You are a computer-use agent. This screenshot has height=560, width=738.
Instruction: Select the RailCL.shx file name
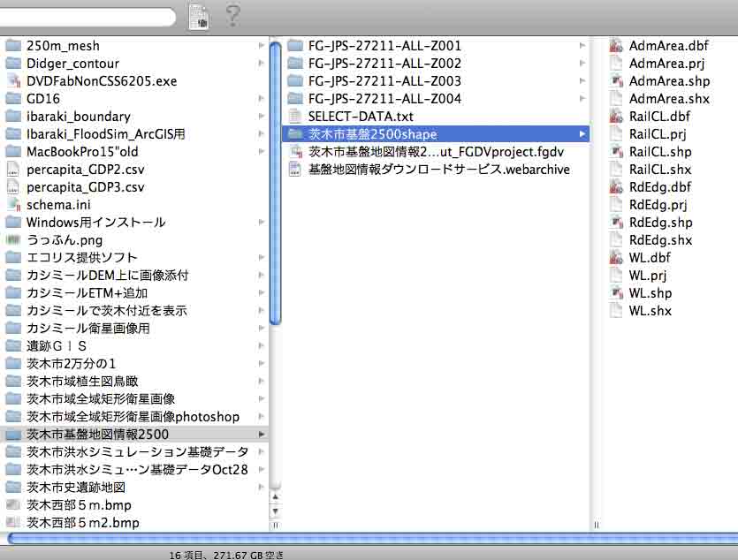point(660,170)
